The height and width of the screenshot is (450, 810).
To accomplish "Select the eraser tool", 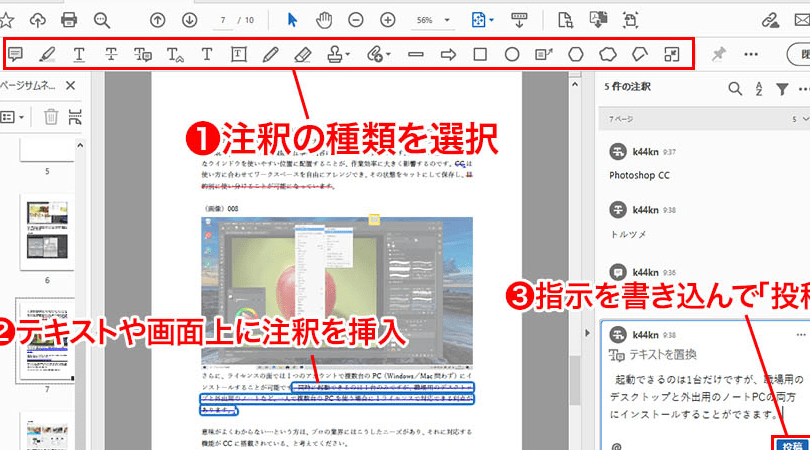I will [303, 54].
